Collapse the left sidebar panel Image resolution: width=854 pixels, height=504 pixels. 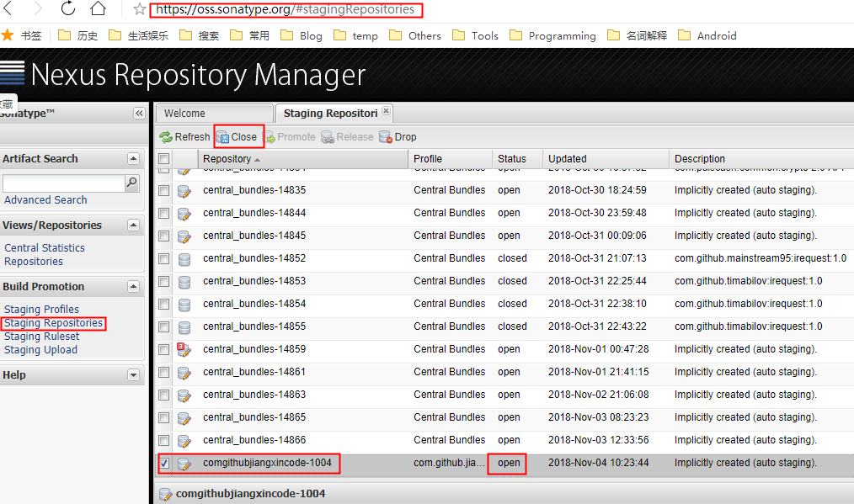(x=139, y=114)
